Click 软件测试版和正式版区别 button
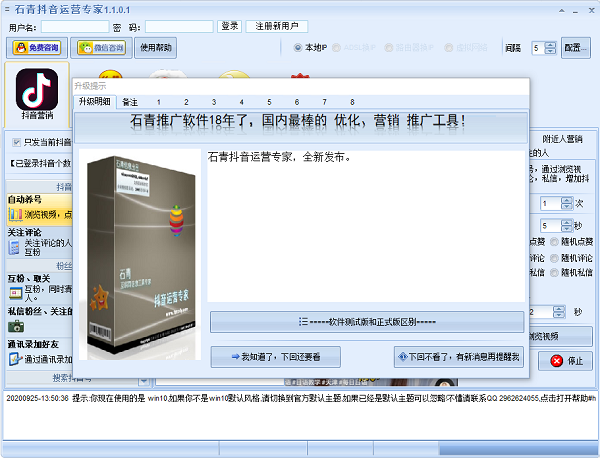The width and height of the screenshot is (600, 458). [x=367, y=322]
